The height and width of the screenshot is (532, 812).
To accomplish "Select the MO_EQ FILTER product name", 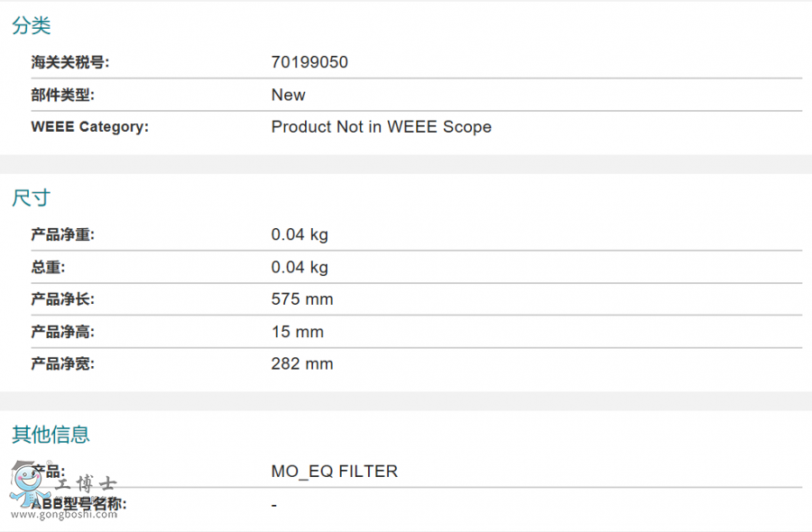I will [335, 472].
